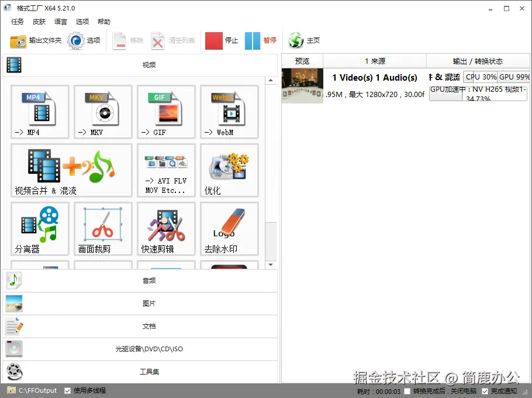Switch to the 预览 preview tab
The height and width of the screenshot is (398, 532).
[302, 60]
